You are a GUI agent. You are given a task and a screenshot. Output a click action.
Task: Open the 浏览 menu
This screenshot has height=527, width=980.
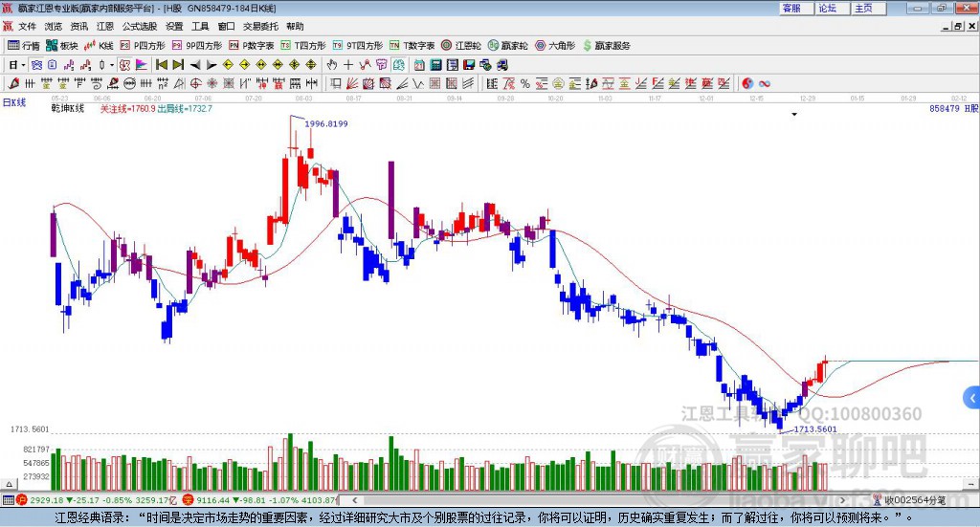click(x=54, y=26)
